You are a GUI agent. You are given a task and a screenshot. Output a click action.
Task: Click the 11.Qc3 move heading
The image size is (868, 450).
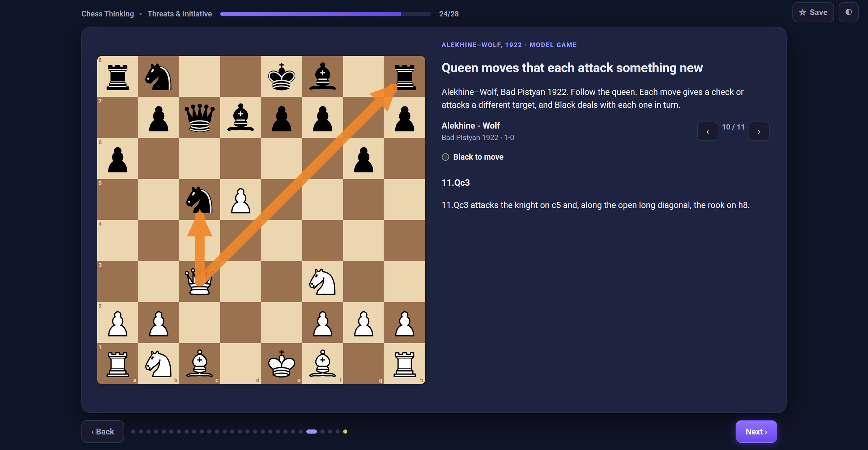456,183
